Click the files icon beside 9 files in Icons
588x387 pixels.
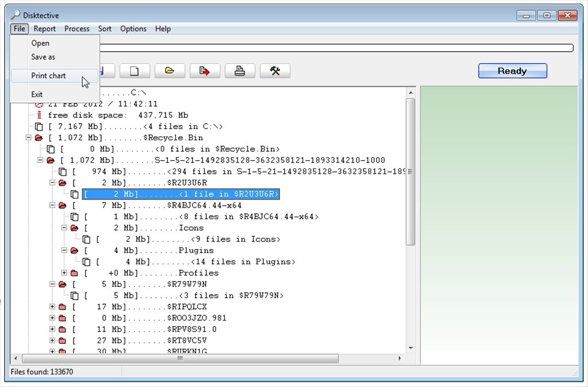[x=87, y=239]
